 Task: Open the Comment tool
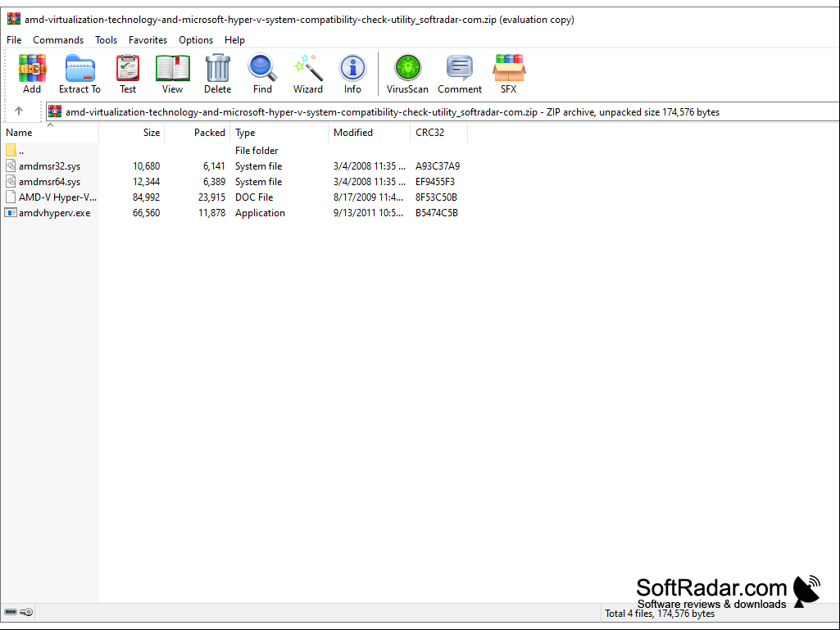click(460, 68)
